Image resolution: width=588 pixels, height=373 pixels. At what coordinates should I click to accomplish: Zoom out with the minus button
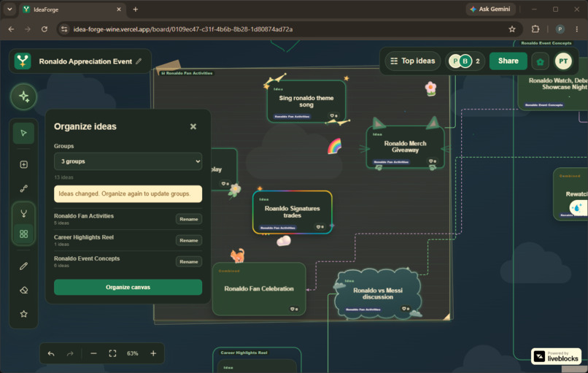tap(94, 353)
